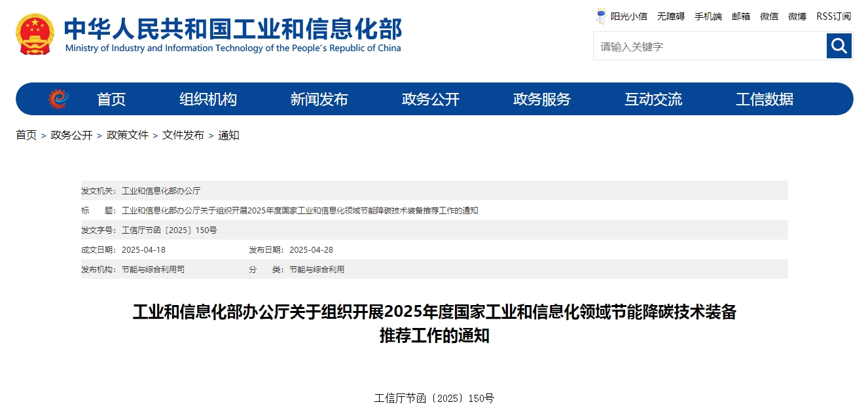Open the 组织机构 navigation menu

pyautogui.click(x=208, y=100)
